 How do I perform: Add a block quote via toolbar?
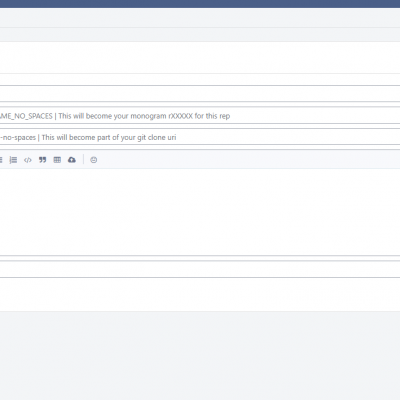pyautogui.click(x=42, y=160)
